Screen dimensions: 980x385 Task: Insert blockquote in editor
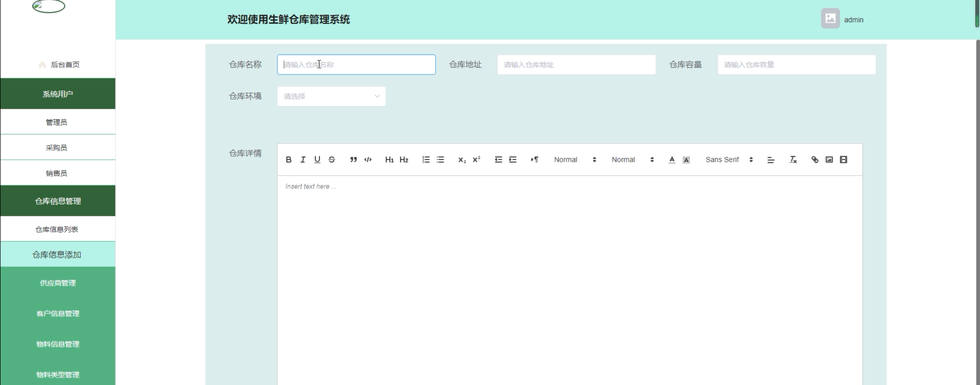pyautogui.click(x=354, y=160)
